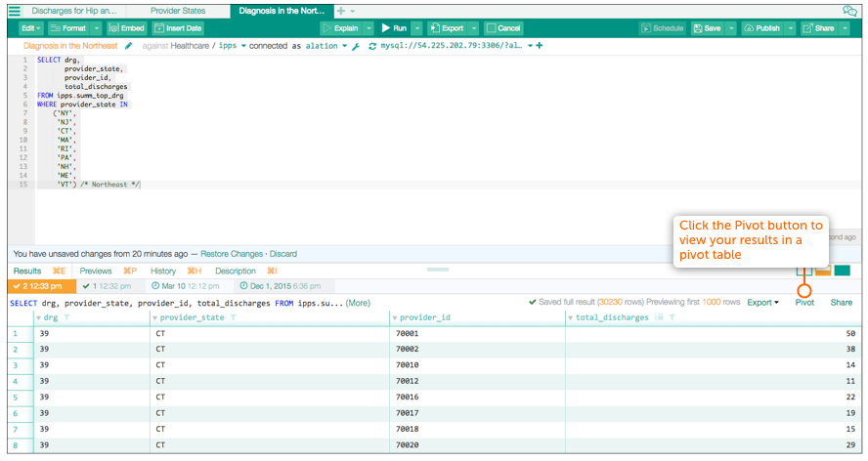This screenshot has height=461, width=868.
Task: Open the conversations chat icon
Action: pos(849,11)
